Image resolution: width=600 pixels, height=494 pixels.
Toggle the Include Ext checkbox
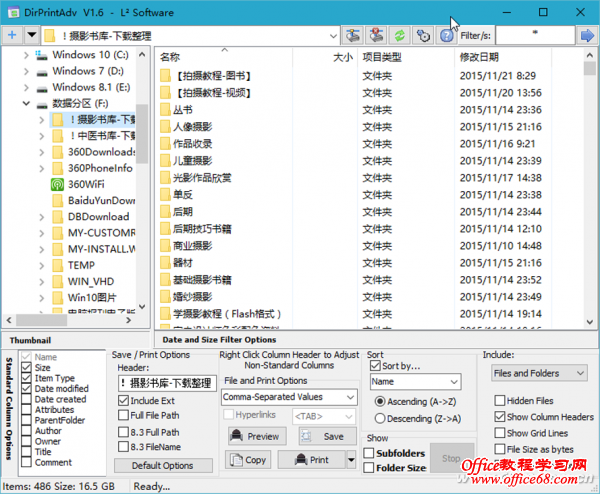(123, 401)
